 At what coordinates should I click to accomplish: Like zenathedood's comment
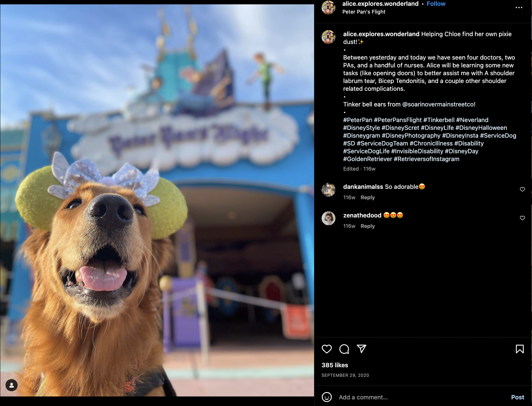(522, 218)
